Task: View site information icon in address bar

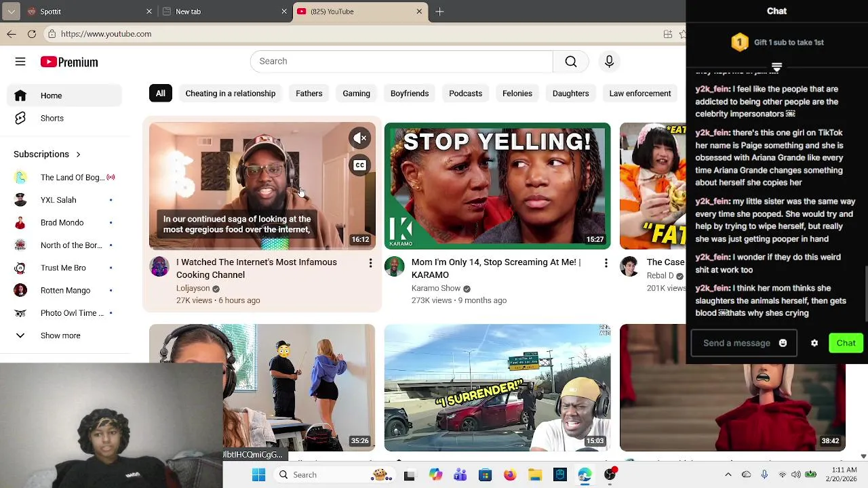Action: click(x=52, y=34)
